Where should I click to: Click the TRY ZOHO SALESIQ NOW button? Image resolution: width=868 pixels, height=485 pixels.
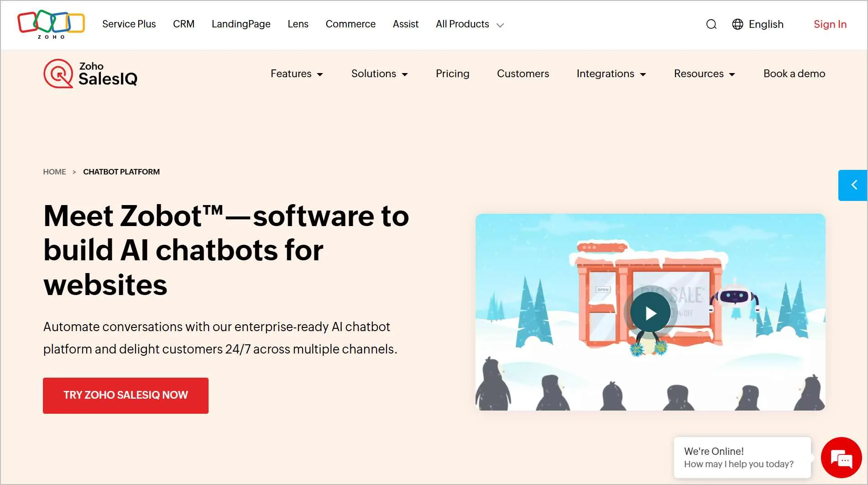(125, 395)
